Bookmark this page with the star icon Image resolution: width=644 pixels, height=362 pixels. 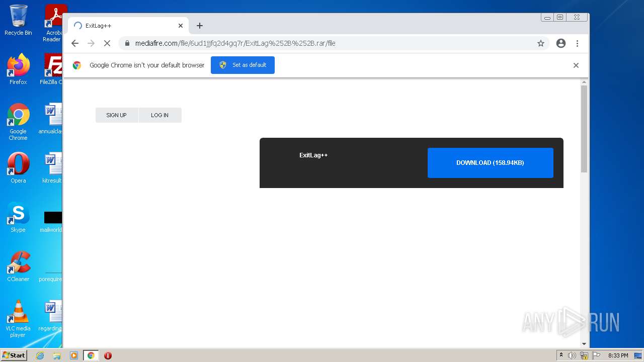click(541, 43)
